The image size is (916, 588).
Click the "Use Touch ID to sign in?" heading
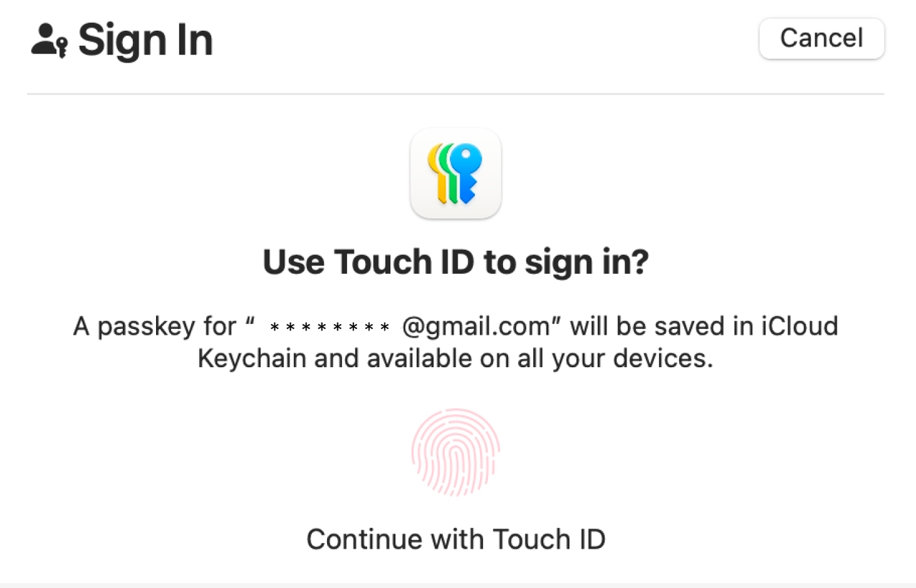point(456,263)
